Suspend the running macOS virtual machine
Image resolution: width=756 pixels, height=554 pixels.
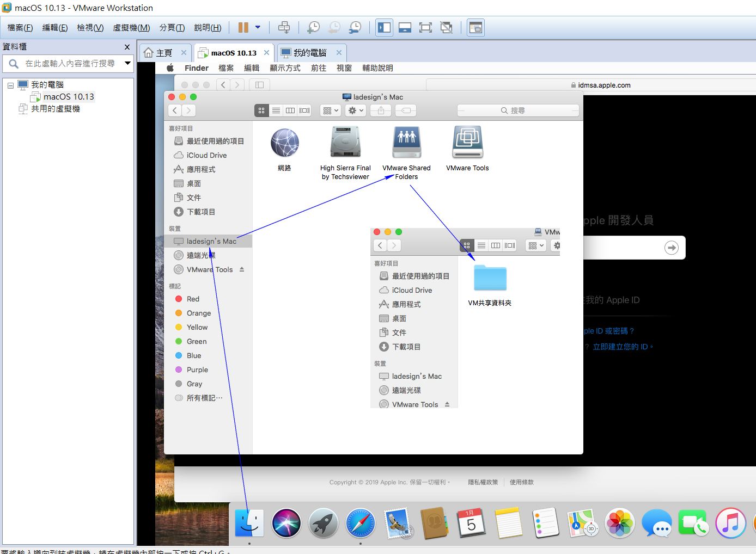245,27
